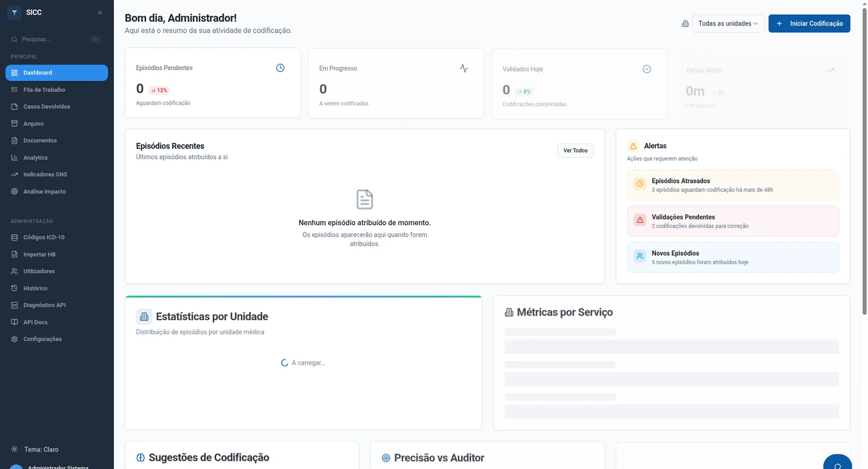Click the Sugestões de Codificação brain icon
The width and height of the screenshot is (868, 469).
(141, 458)
